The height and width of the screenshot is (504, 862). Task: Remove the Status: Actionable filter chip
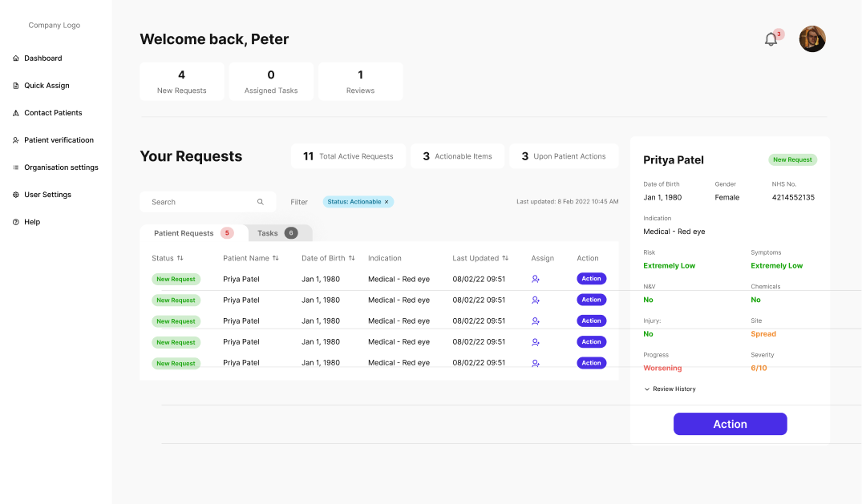pyautogui.click(x=386, y=202)
